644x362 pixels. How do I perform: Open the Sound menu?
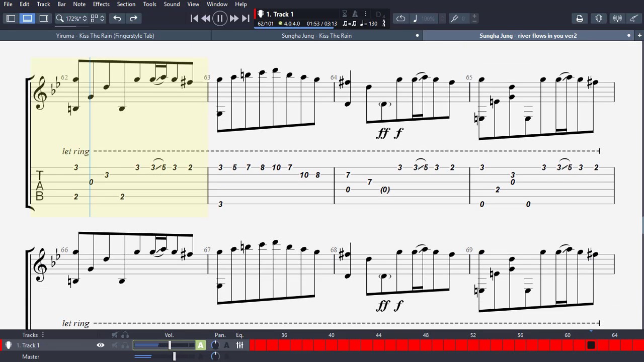(172, 4)
